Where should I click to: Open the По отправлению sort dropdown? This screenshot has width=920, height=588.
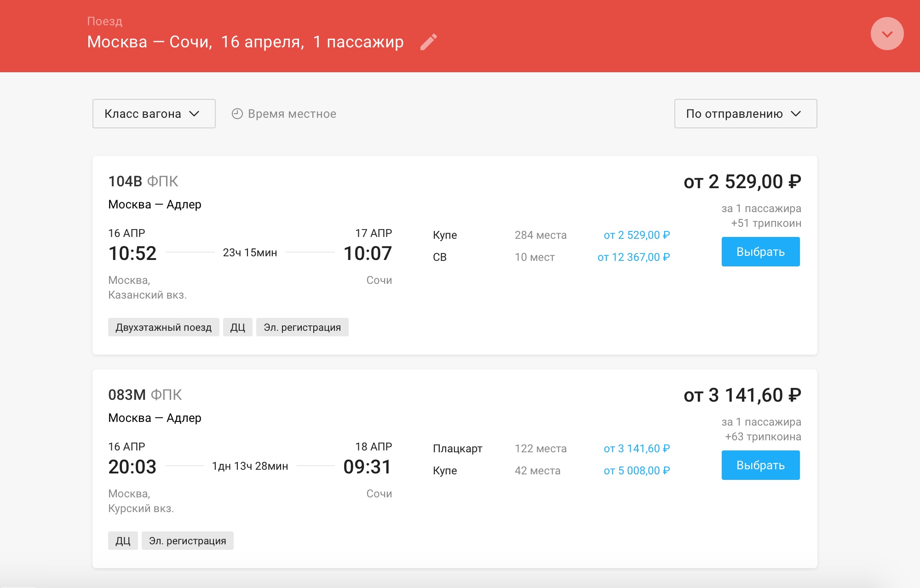pyautogui.click(x=745, y=114)
